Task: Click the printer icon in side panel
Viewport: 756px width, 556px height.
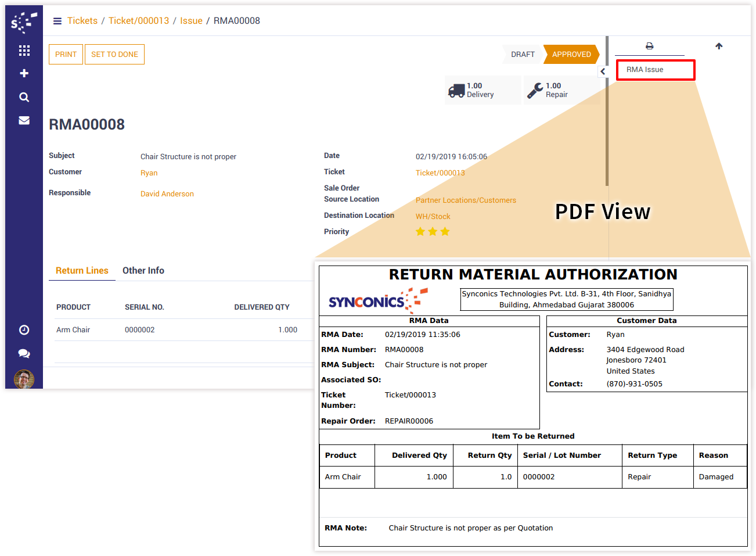Action: tap(649, 46)
